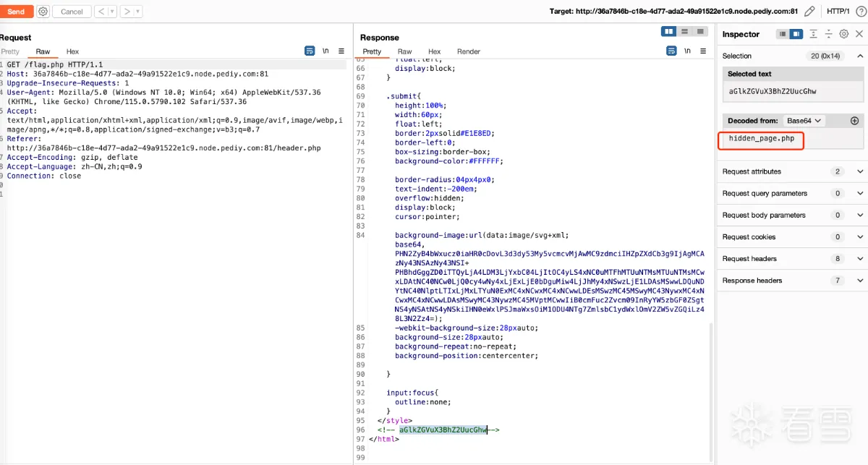This screenshot has height=465, width=868.
Task: Collapse the Selection section in the Inspector
Action: point(860,56)
